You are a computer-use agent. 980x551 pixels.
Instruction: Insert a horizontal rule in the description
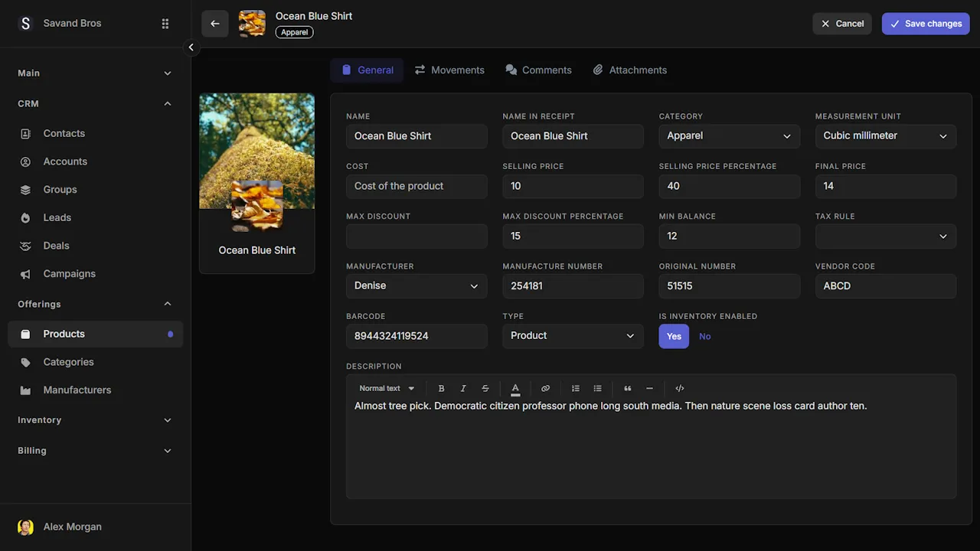[x=649, y=388]
